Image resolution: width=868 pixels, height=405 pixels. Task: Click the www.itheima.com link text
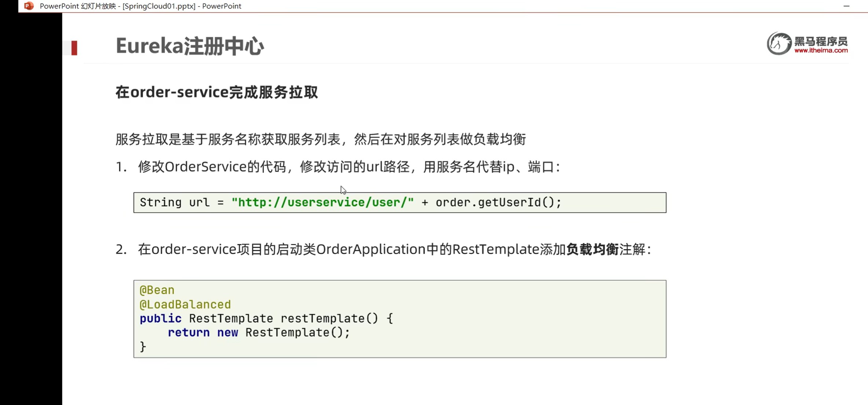tap(821, 51)
